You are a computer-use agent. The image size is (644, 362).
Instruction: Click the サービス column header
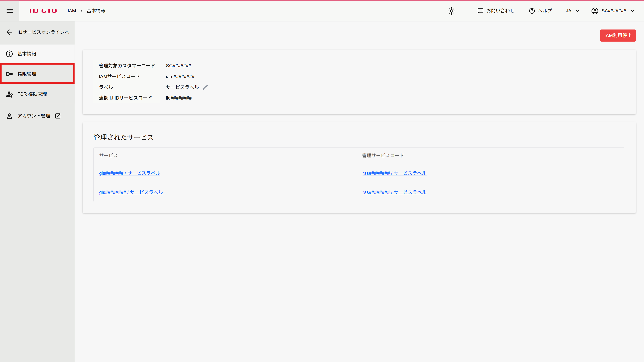[x=108, y=155]
